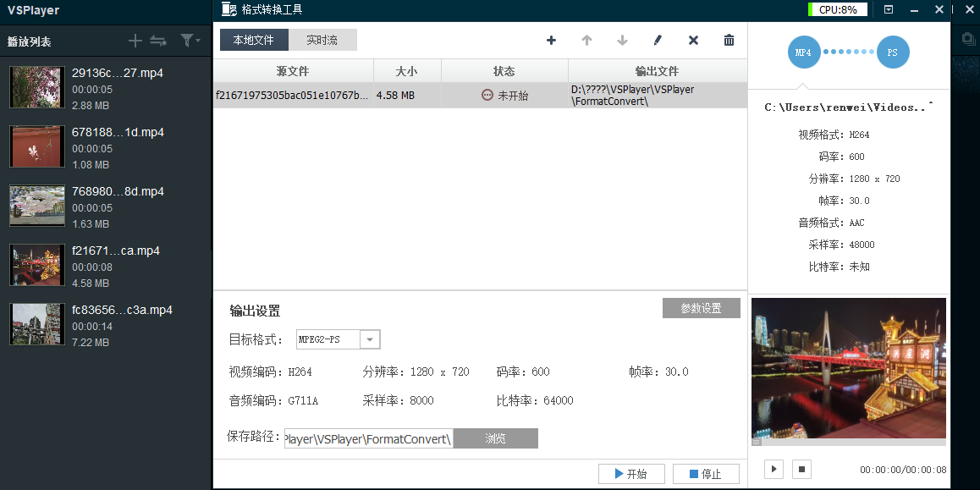The image size is (980, 490).
Task: Open the title bar dropdown menu icon
Action: point(889,10)
